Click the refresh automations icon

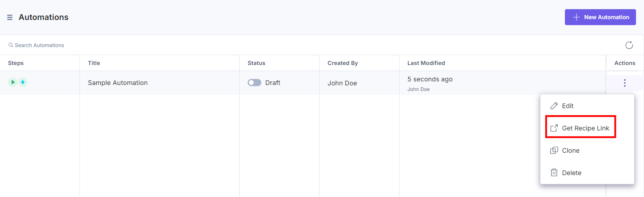(629, 45)
